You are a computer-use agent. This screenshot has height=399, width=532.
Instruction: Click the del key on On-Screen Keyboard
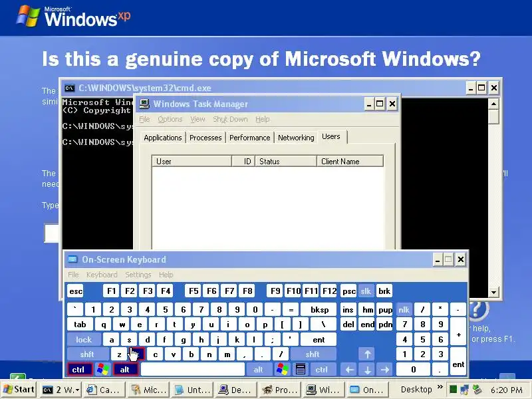[x=348, y=325]
